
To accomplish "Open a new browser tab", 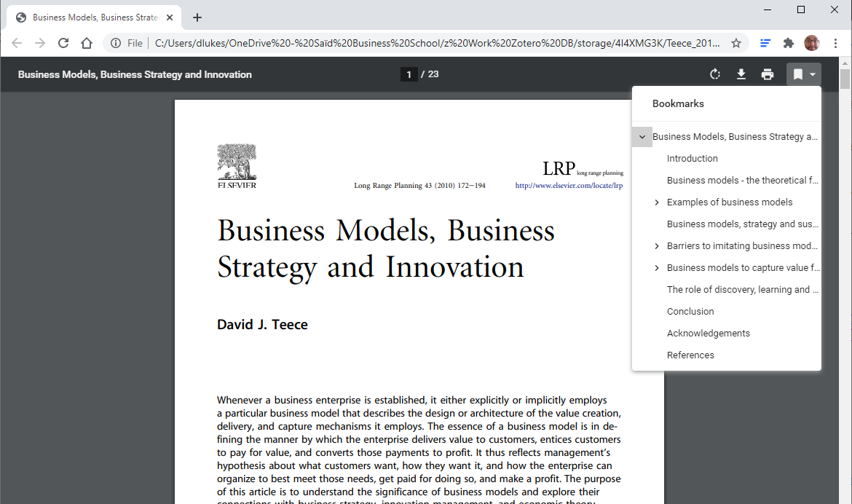I will 197,17.
